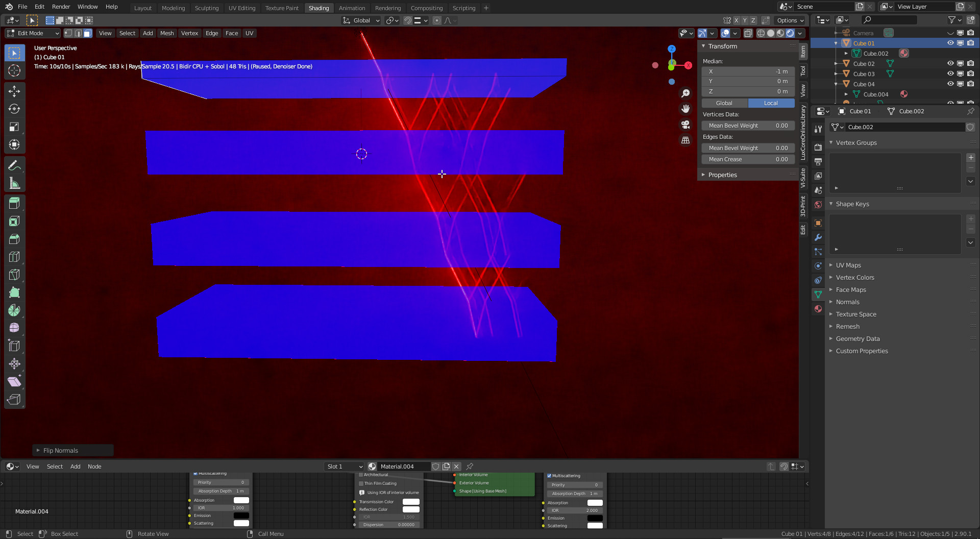Hide Cube 01 using its eye icon
Image resolution: width=980 pixels, height=539 pixels.
pyautogui.click(x=950, y=43)
